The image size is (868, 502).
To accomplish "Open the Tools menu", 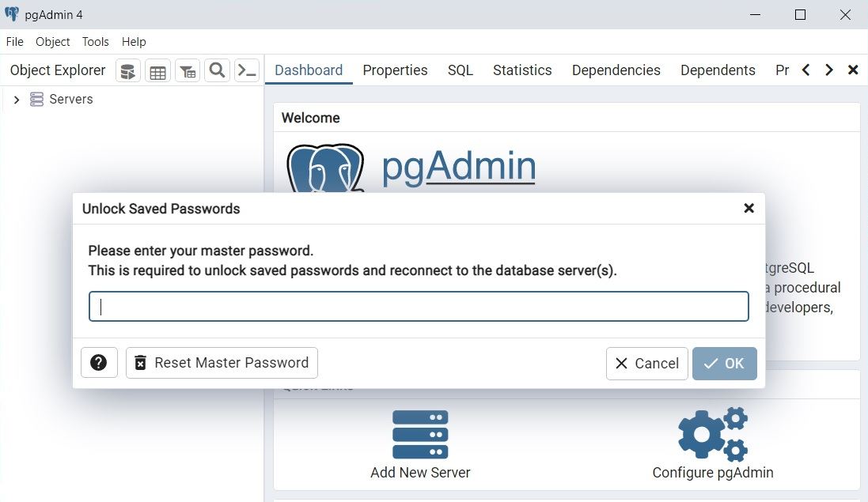I will (x=95, y=42).
